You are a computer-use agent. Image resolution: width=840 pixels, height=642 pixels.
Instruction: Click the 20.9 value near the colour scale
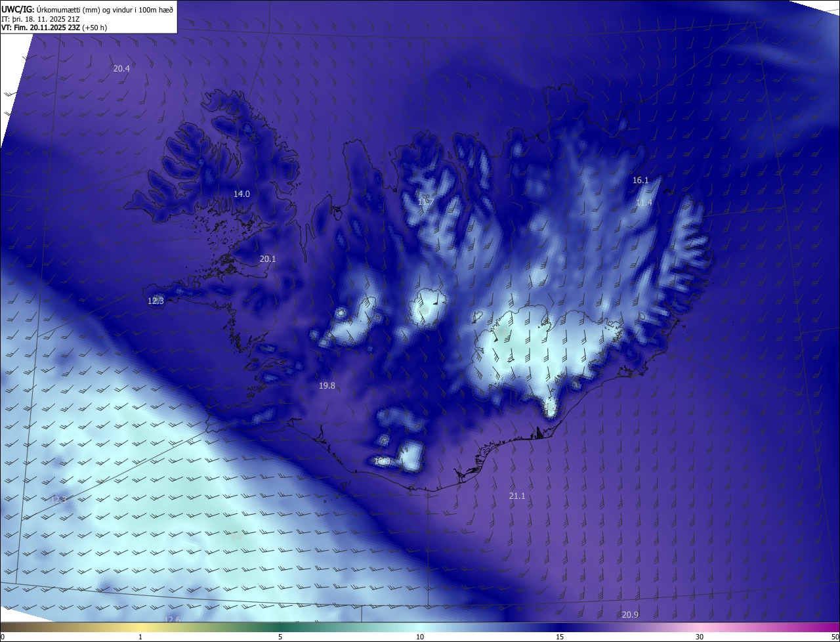coord(630,614)
